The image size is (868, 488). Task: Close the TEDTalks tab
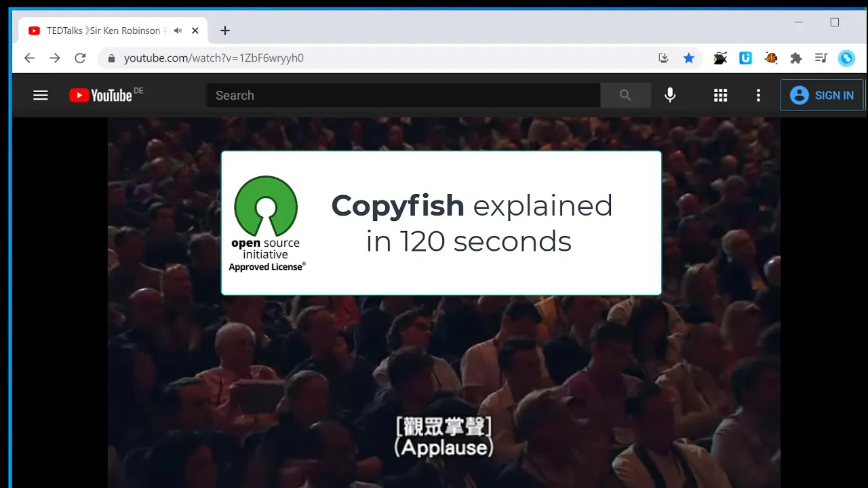[x=195, y=30]
